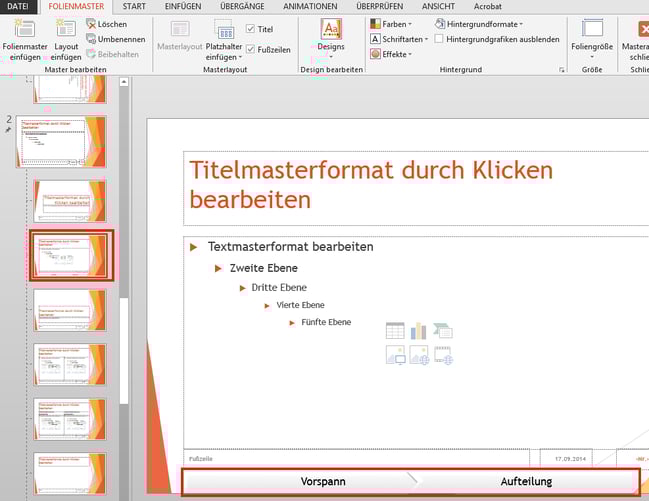
Task: Select the highlighted content layout thumbnail
Action: pyautogui.click(x=72, y=255)
